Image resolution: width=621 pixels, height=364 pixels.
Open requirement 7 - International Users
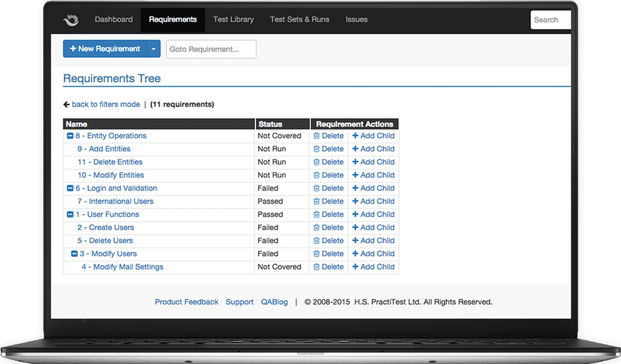pyautogui.click(x=115, y=201)
